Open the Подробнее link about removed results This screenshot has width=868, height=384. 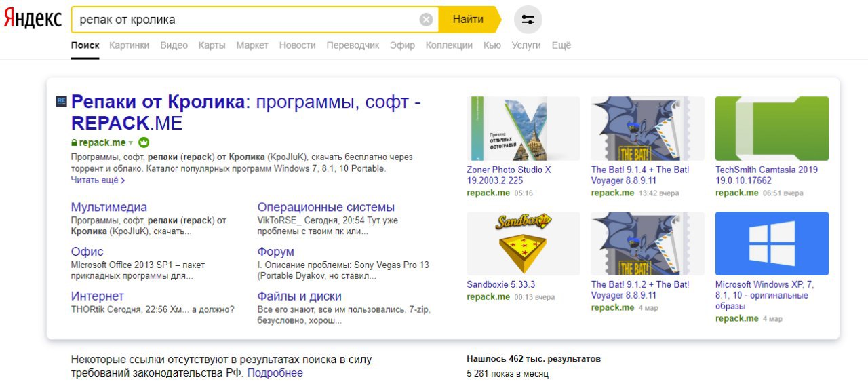[x=275, y=373]
